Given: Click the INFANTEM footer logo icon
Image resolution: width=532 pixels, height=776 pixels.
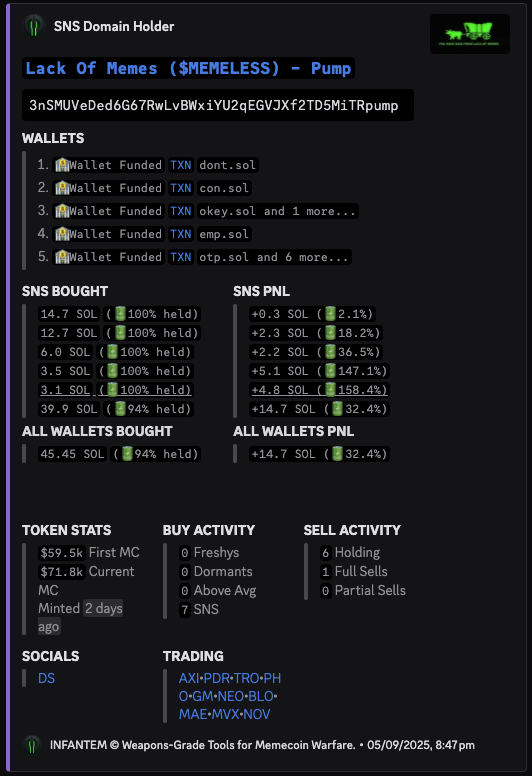Looking at the screenshot, I should pyautogui.click(x=32, y=745).
